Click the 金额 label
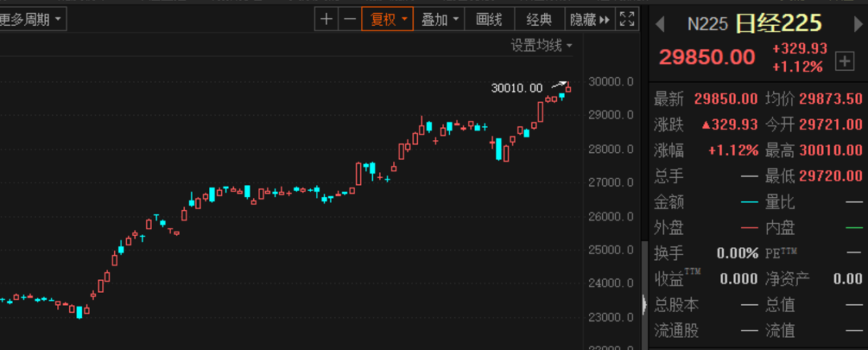Viewport: 868px width, 350px height. click(x=669, y=202)
